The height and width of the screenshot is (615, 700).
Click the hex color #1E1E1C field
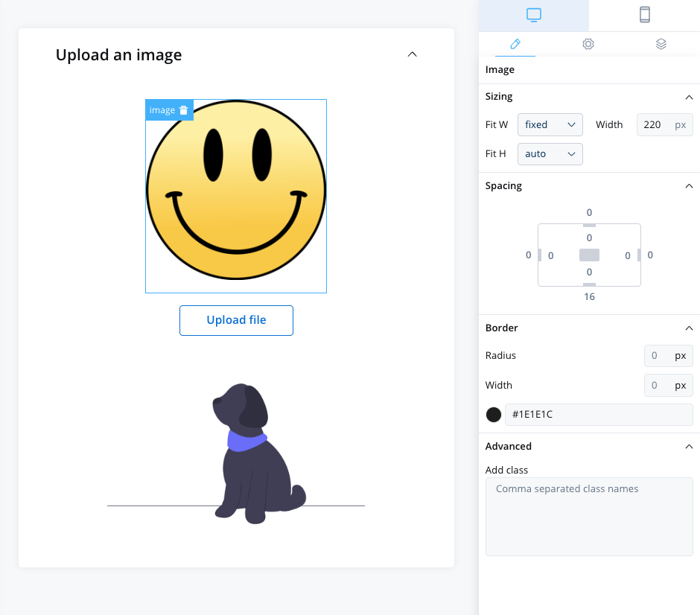pyautogui.click(x=599, y=415)
